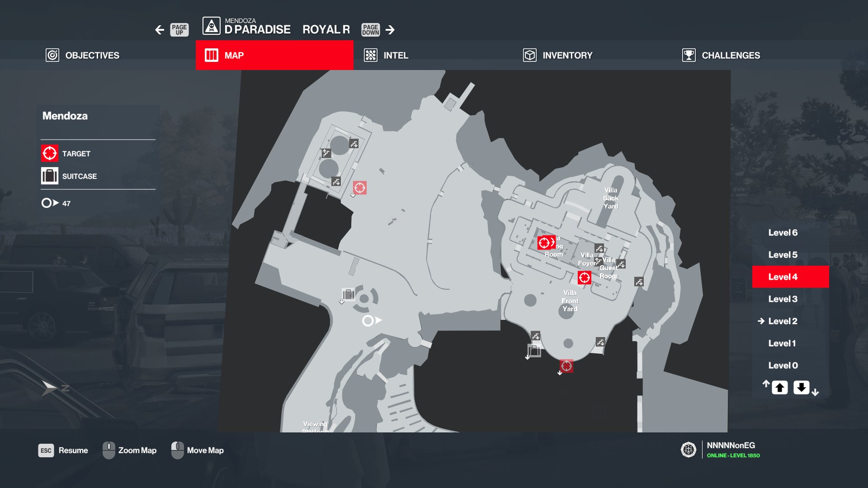The height and width of the screenshot is (488, 868).
Task: Open the Objectives tab
Action: tap(82, 55)
